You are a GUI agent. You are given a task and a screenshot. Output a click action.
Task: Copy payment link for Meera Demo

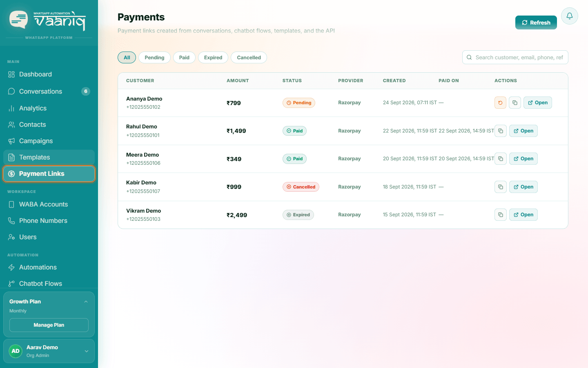pos(501,159)
